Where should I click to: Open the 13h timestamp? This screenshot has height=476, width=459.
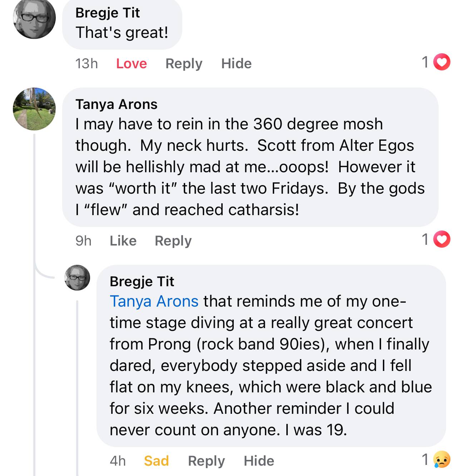pyautogui.click(x=87, y=64)
